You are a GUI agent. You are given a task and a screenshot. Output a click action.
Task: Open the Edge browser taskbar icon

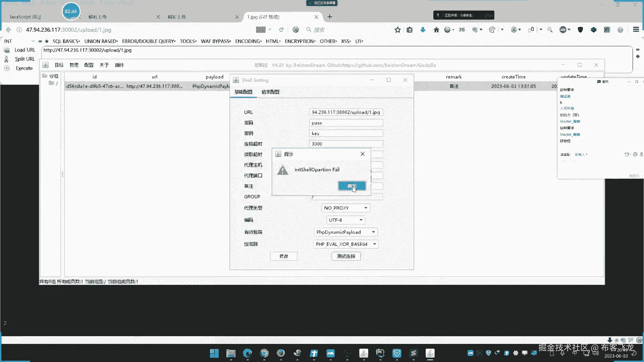tap(248, 353)
